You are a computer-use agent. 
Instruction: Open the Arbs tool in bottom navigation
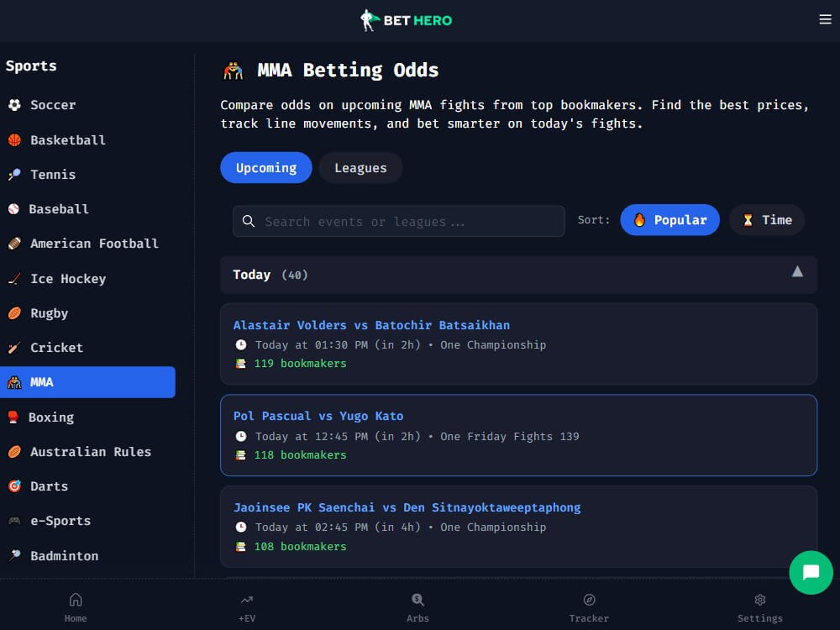pyautogui.click(x=417, y=606)
